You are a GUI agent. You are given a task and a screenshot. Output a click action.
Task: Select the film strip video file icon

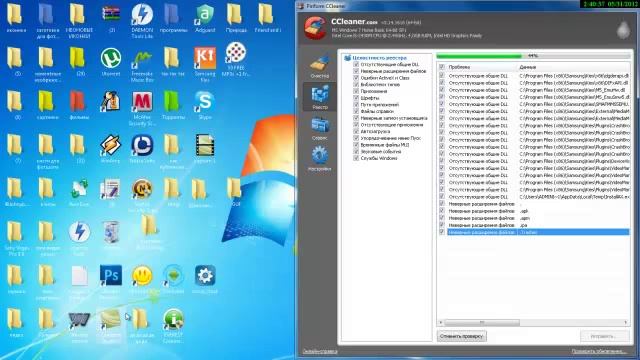pos(205,149)
